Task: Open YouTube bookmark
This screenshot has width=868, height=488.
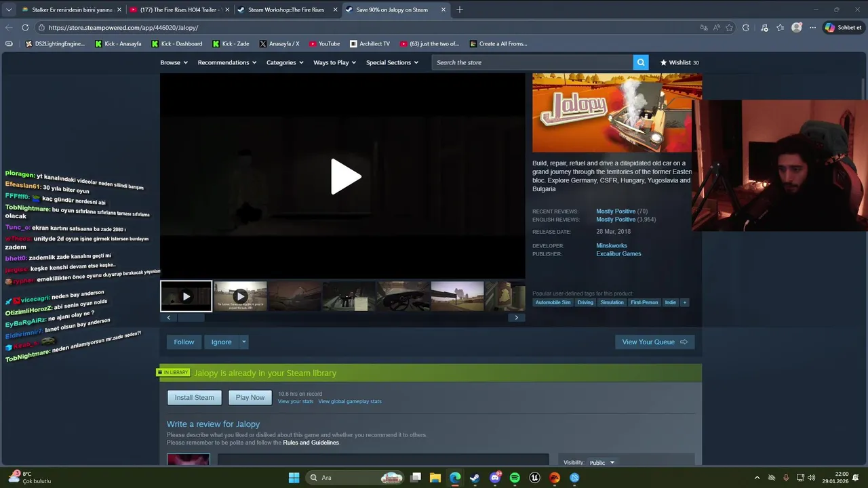Action: point(324,44)
